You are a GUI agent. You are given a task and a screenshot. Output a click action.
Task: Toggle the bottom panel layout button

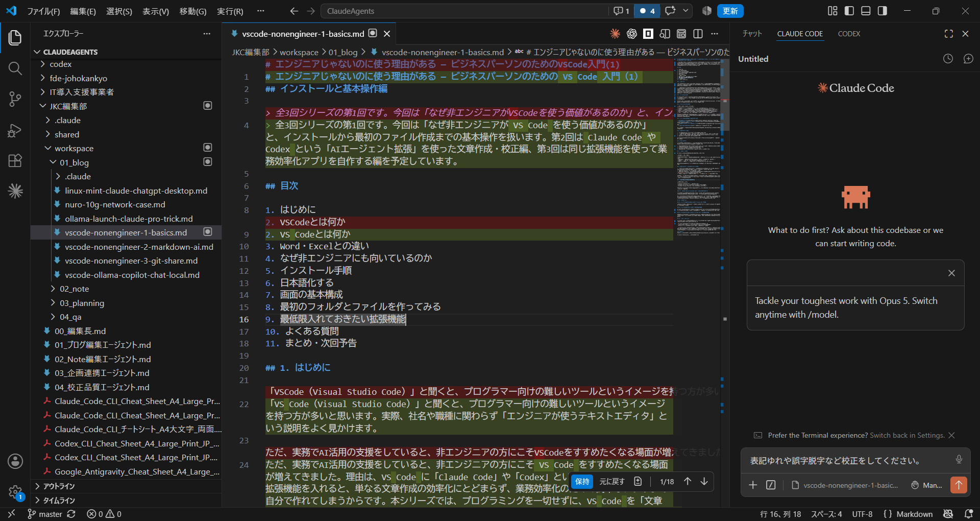point(866,11)
